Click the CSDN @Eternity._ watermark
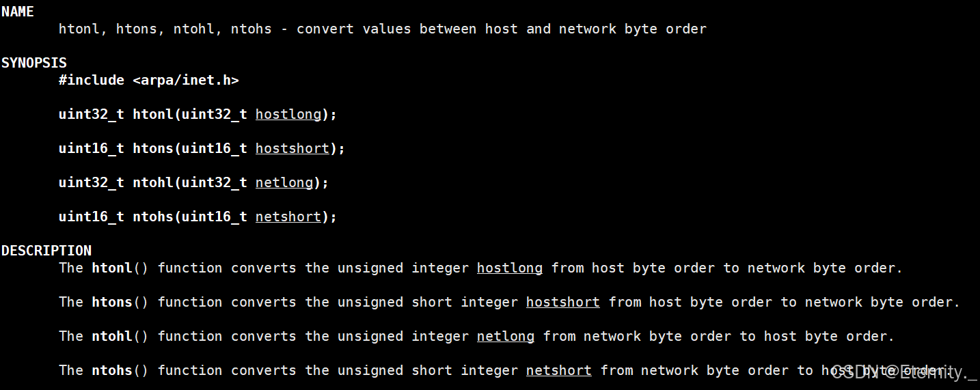The height and width of the screenshot is (390, 980). coord(905,373)
